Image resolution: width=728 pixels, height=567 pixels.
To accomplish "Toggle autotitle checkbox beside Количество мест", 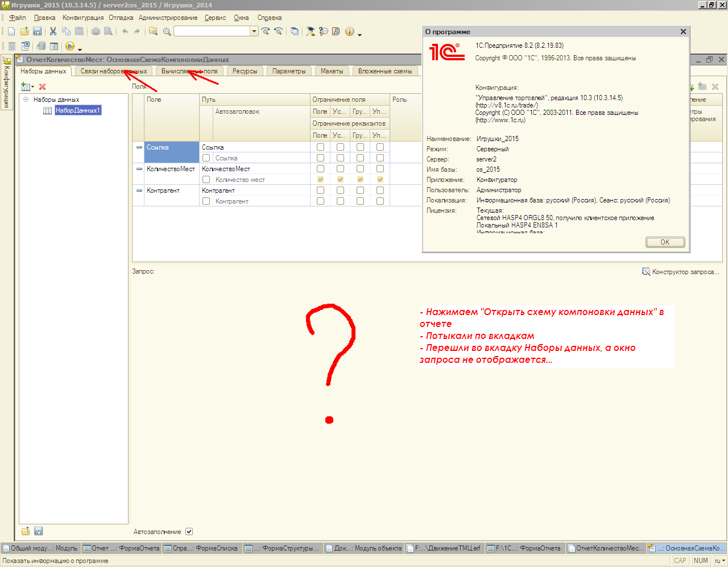I will (x=206, y=180).
